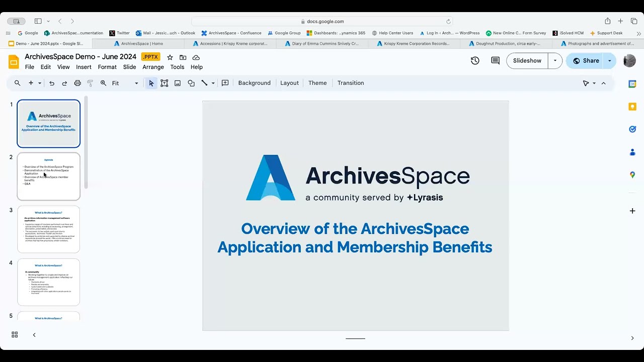The image size is (644, 362).
Task: Select the Paint format icon
Action: 90,83
